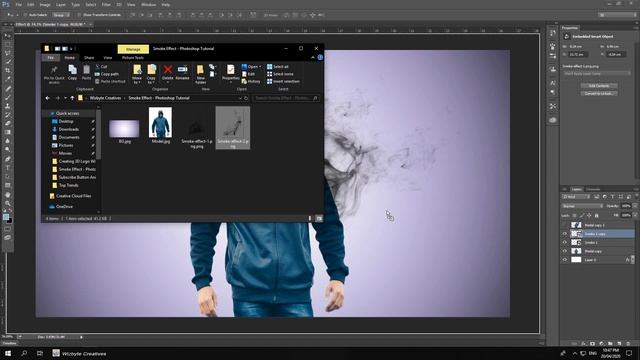
Task: Click Select all in Explorer ribbon
Action: point(278,67)
